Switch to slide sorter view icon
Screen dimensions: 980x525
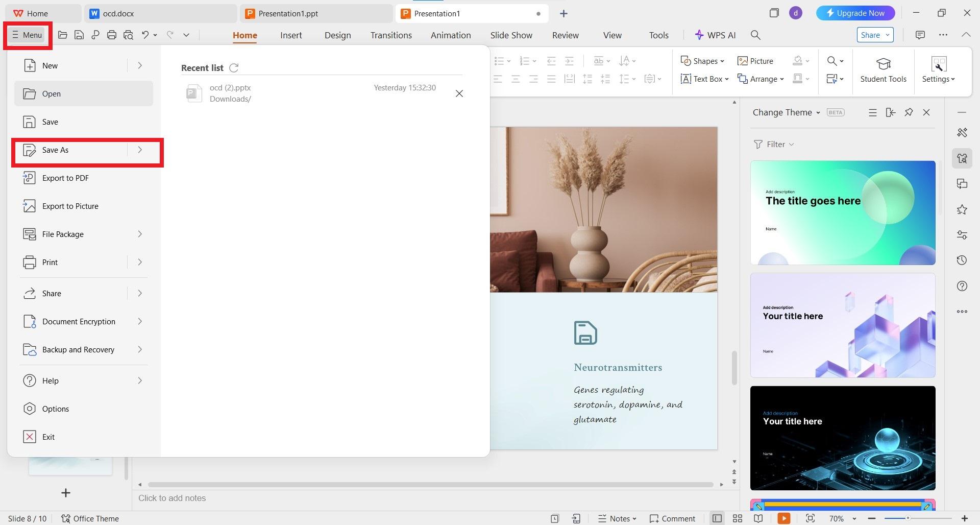point(737,518)
